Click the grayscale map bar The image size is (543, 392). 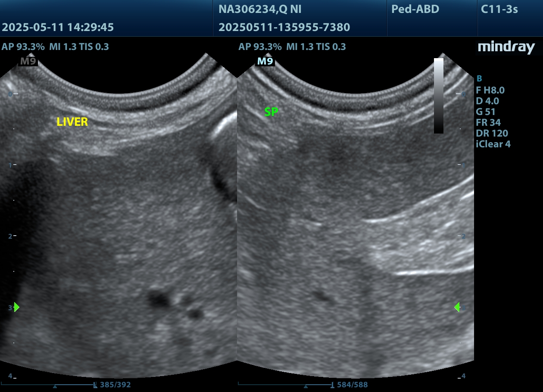(x=438, y=96)
